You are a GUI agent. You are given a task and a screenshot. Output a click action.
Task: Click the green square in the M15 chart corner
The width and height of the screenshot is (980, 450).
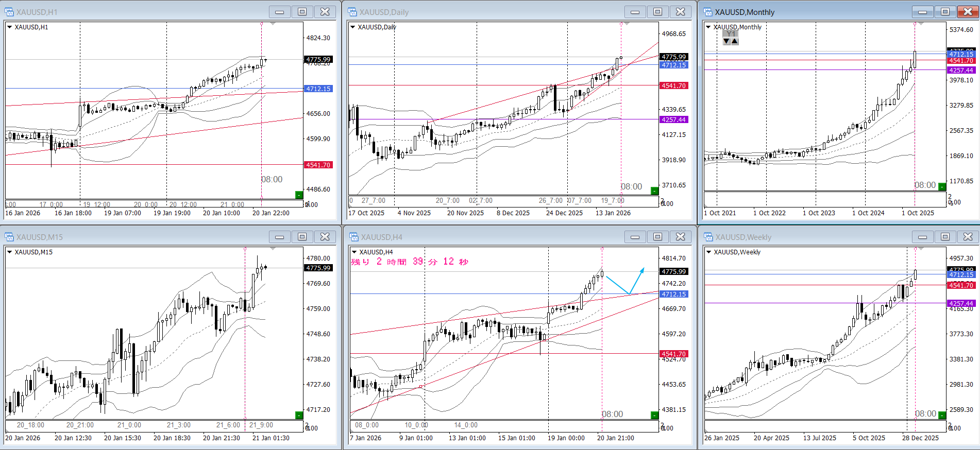299,415
